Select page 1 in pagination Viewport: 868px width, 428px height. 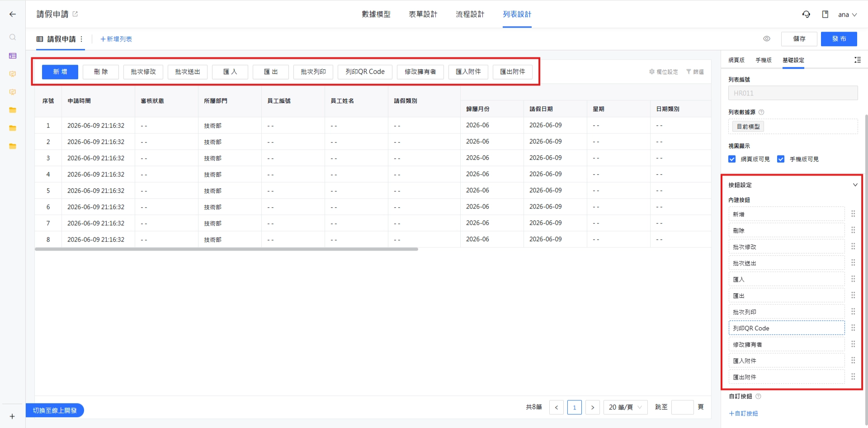(x=575, y=407)
